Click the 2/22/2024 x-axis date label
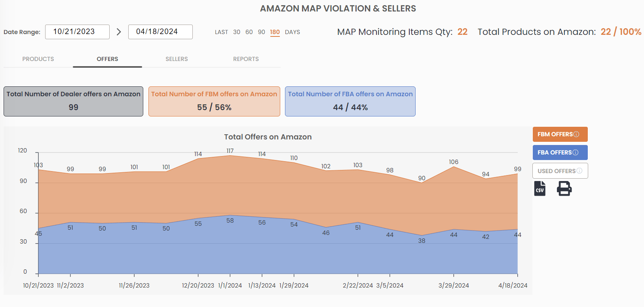 click(358, 286)
